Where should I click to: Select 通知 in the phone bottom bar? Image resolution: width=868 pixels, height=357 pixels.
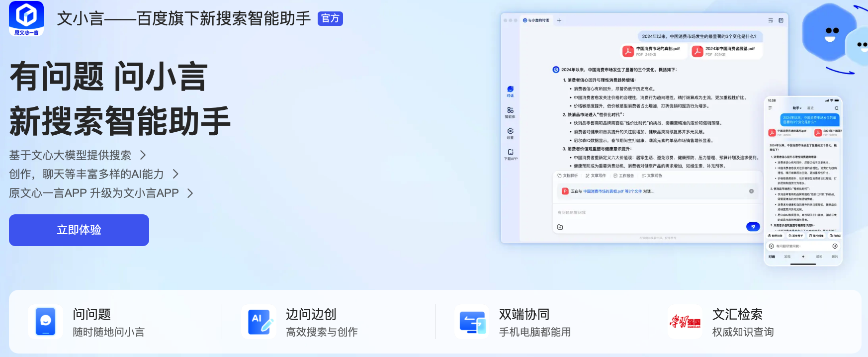[x=819, y=257]
